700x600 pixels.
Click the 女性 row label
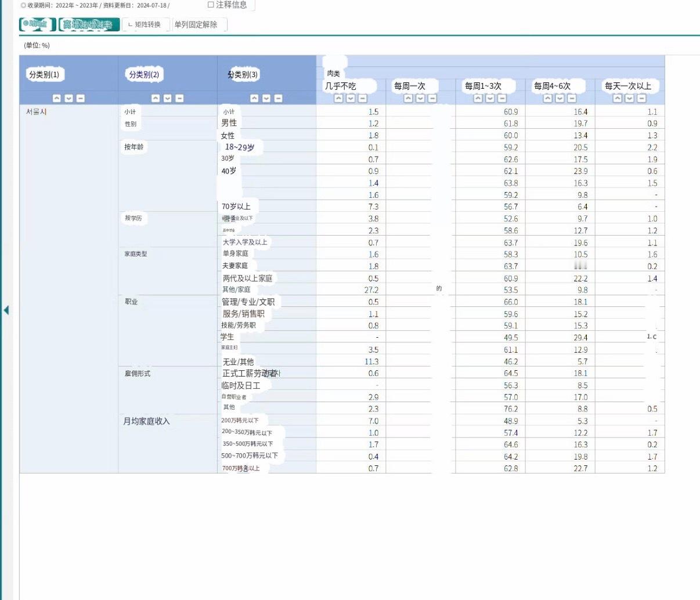228,135
